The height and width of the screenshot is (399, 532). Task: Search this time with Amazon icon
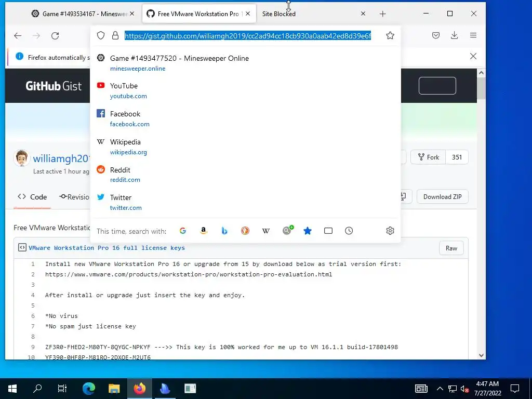click(x=204, y=231)
